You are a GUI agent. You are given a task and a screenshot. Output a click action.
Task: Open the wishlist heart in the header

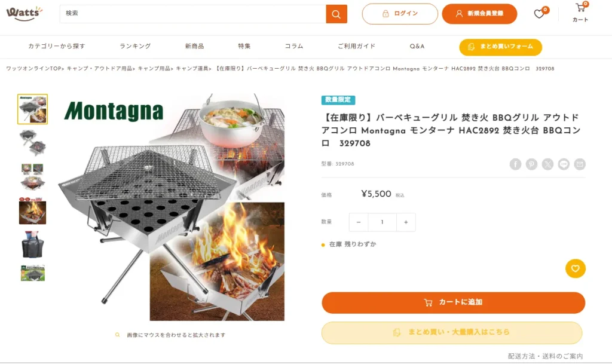click(x=538, y=13)
